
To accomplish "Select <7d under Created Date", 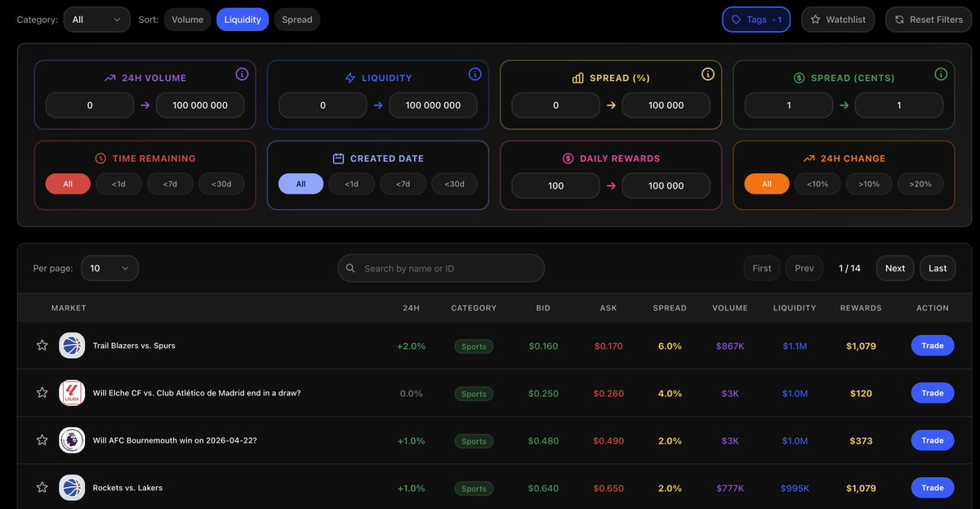I will click(x=403, y=184).
